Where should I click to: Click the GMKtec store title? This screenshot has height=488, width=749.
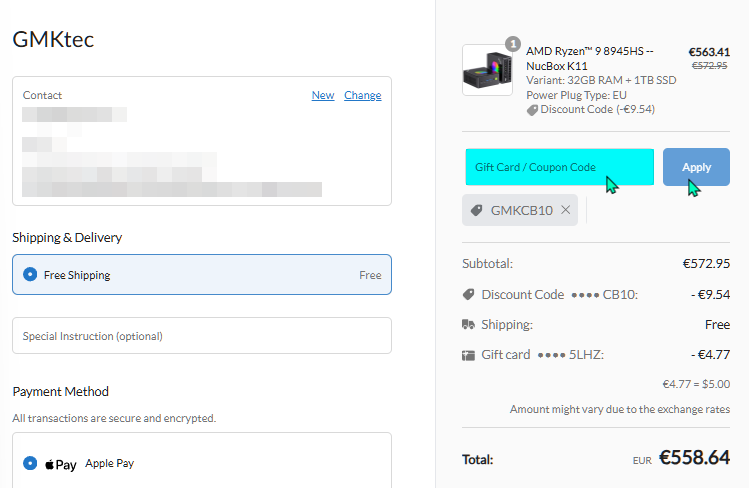[53, 39]
